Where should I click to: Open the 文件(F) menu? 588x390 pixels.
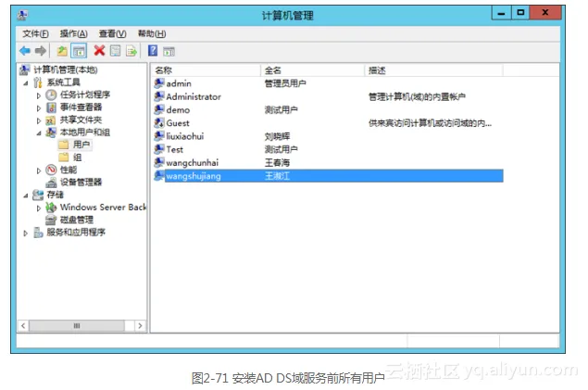(x=35, y=33)
